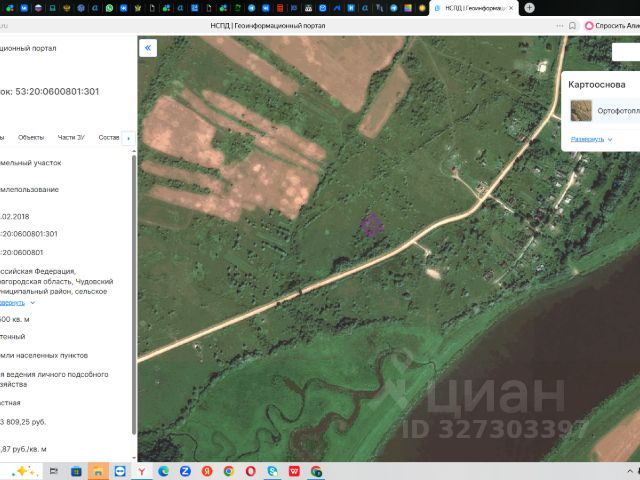640x480 pixels.
Task: Open Microsoft Store from taskbar
Action: 76,471
